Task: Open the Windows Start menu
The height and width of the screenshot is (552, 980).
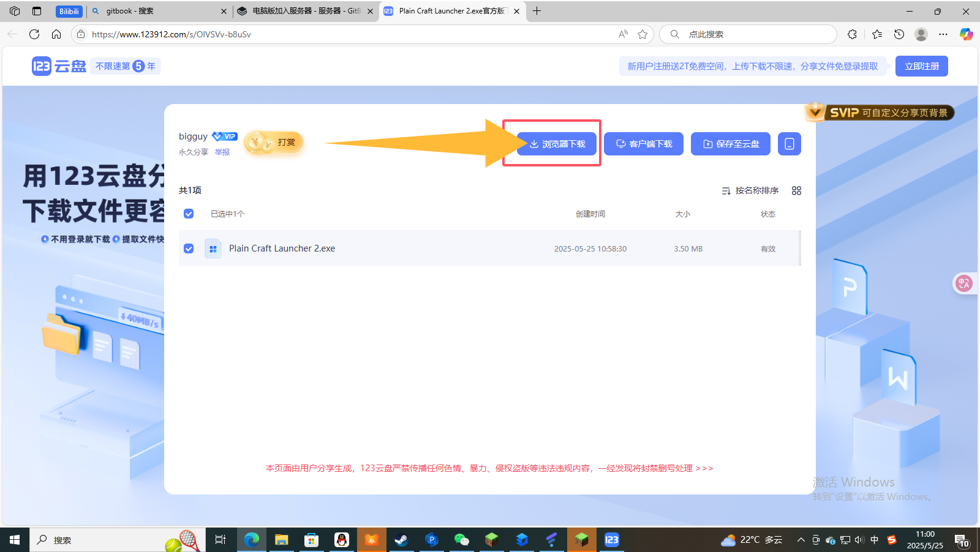Action: point(15,540)
